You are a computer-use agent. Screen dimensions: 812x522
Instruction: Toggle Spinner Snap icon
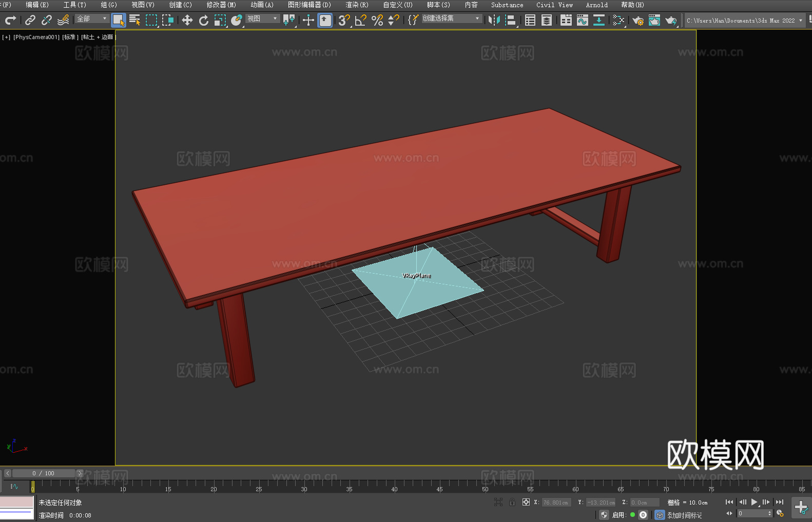[394, 20]
